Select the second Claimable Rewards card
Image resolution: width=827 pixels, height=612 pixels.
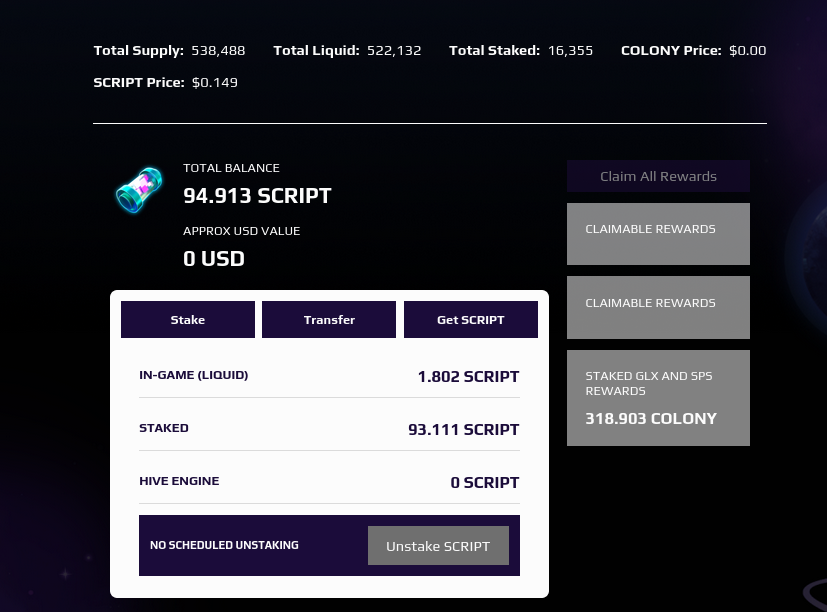point(658,307)
